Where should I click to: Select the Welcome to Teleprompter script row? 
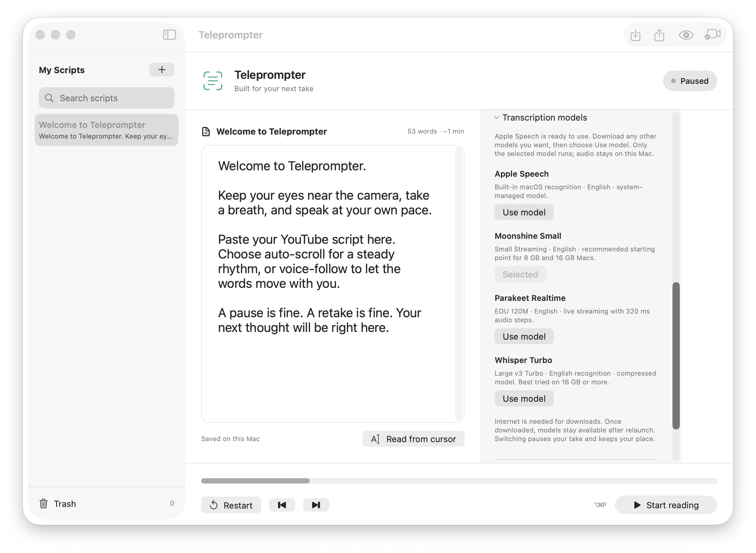[107, 130]
